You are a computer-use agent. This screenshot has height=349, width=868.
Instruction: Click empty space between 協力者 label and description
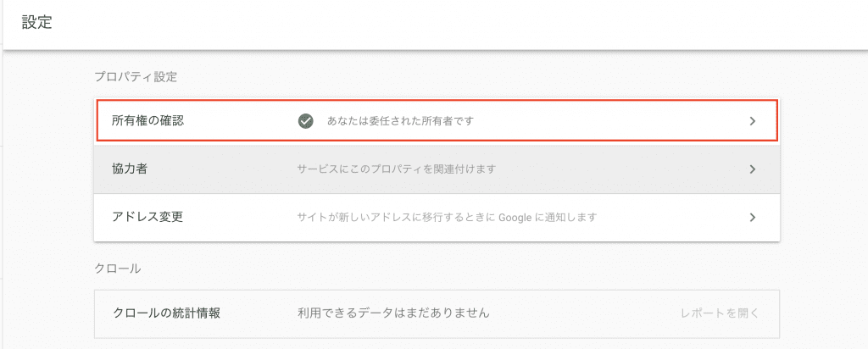[x=221, y=169]
